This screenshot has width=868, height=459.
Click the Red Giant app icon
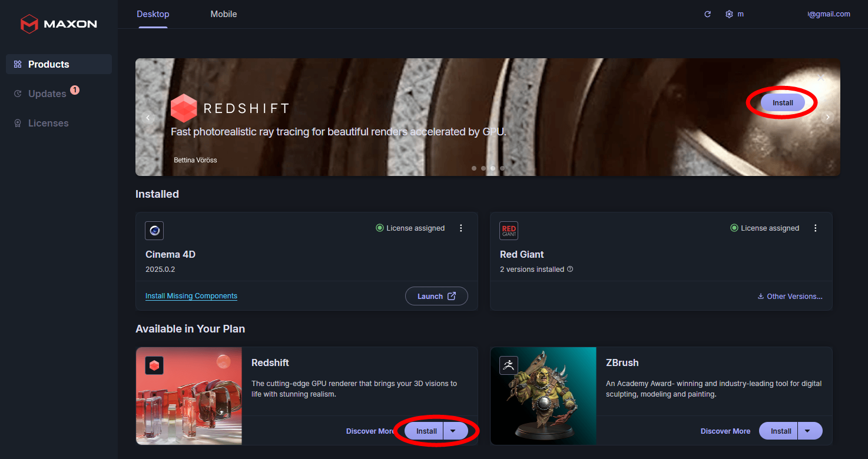click(x=509, y=231)
